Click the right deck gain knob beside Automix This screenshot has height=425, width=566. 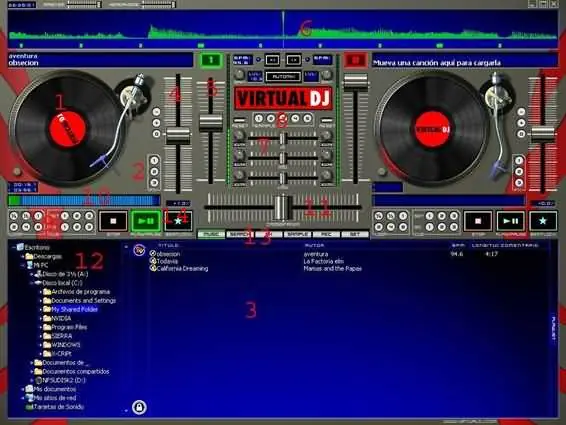point(327,75)
